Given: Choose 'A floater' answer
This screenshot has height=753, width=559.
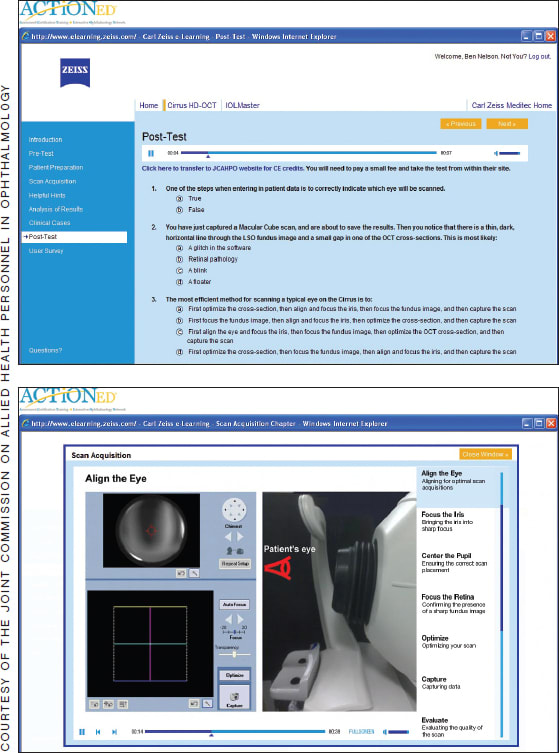Looking at the screenshot, I should coord(180,282).
